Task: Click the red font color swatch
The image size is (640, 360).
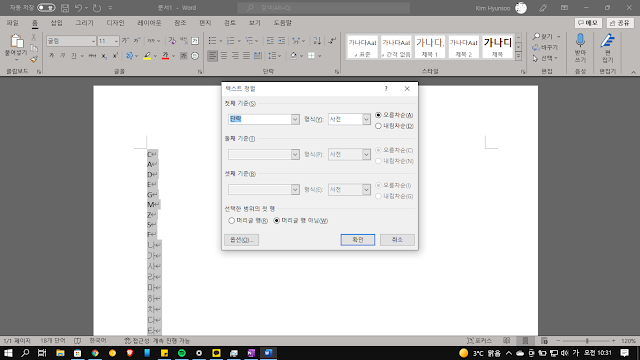Action: (165, 56)
